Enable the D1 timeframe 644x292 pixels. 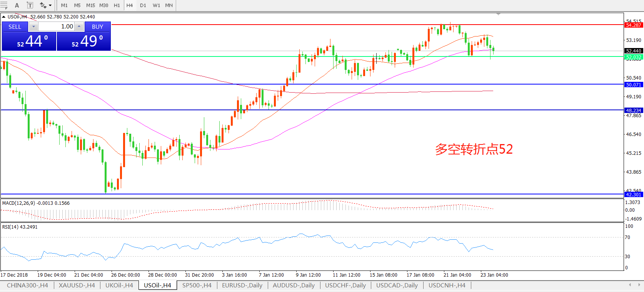pos(143,5)
